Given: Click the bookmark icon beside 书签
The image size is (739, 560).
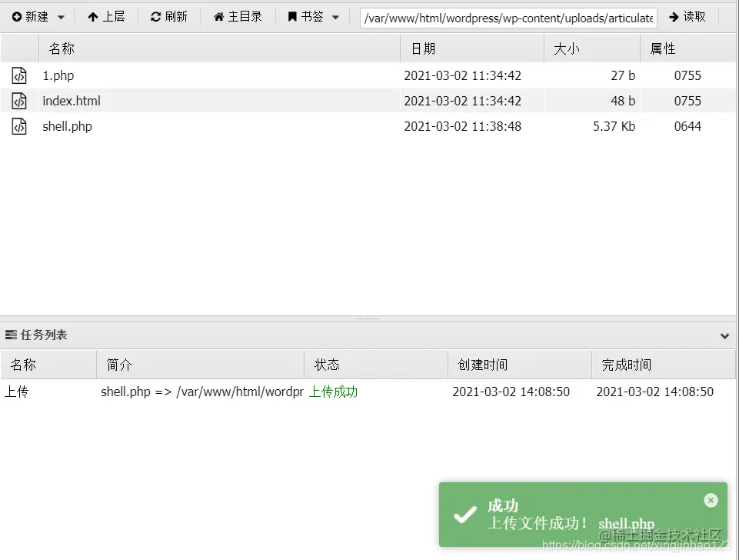Looking at the screenshot, I should tap(292, 17).
